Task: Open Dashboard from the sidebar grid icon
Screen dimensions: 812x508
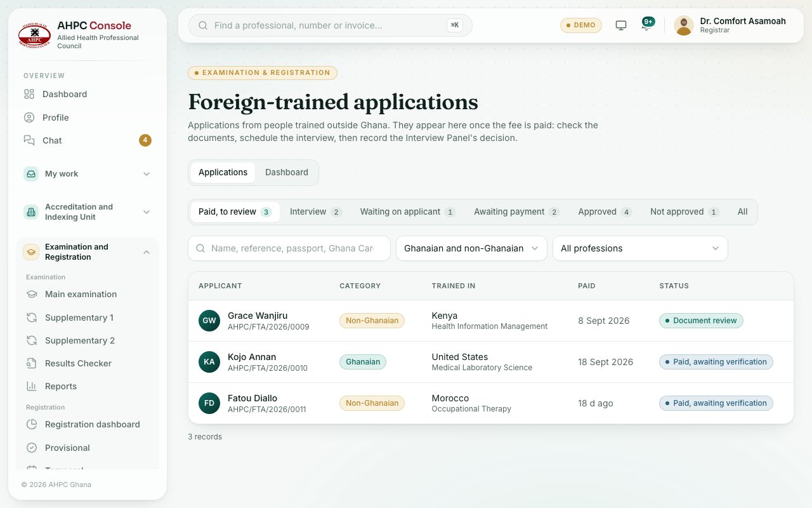Action: click(29, 94)
